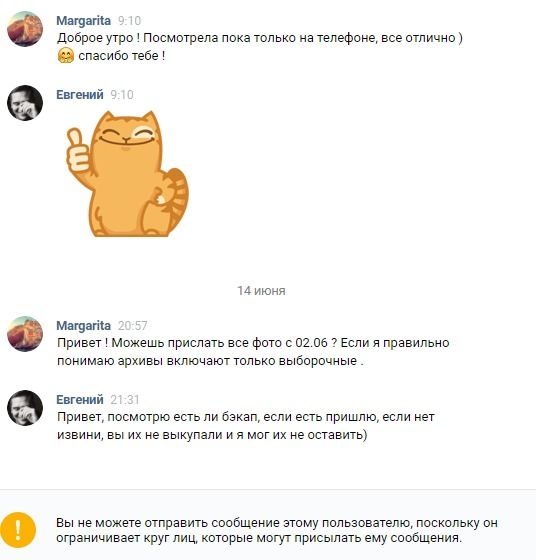This screenshot has width=536, height=560.
Task: Select the message asking for photos from 02.06
Action: pos(253,352)
